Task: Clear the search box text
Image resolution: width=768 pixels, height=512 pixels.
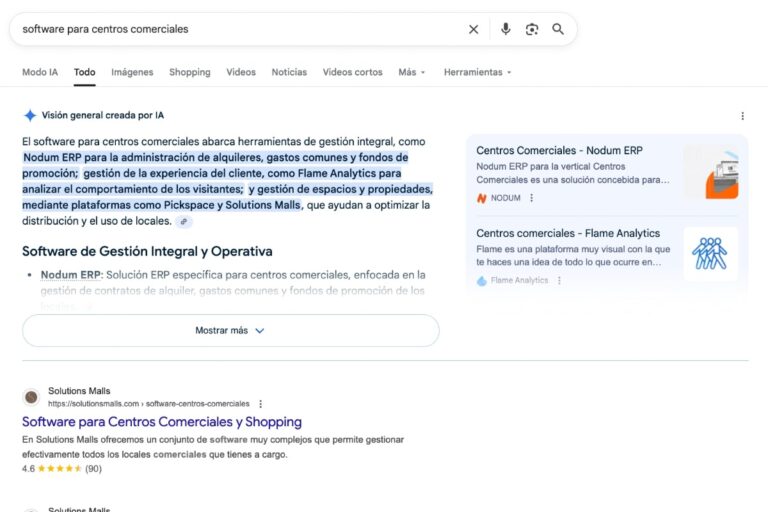Action: click(473, 29)
